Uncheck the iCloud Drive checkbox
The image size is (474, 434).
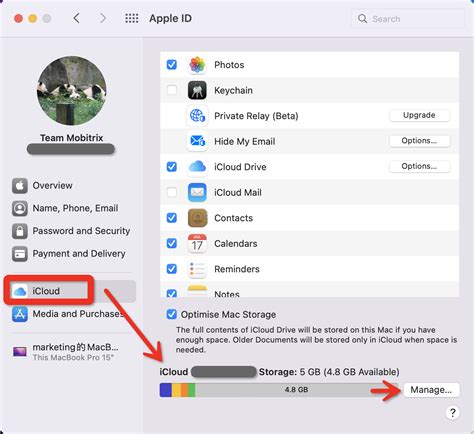click(x=172, y=166)
